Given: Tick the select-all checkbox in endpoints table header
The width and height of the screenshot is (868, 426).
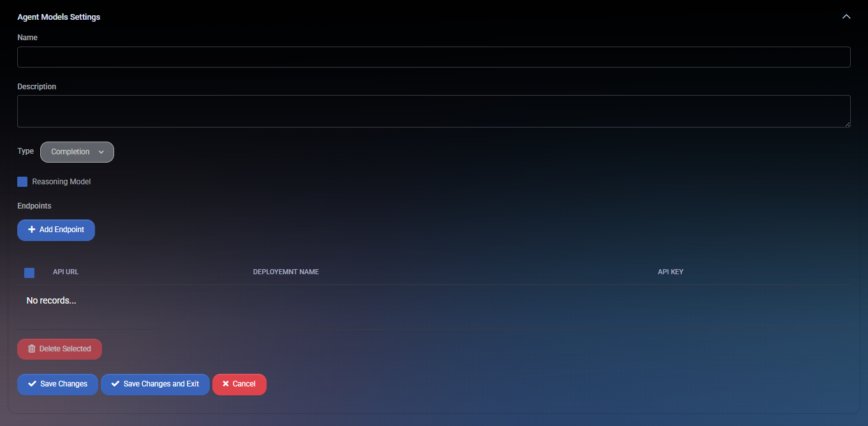Looking at the screenshot, I should [x=29, y=273].
